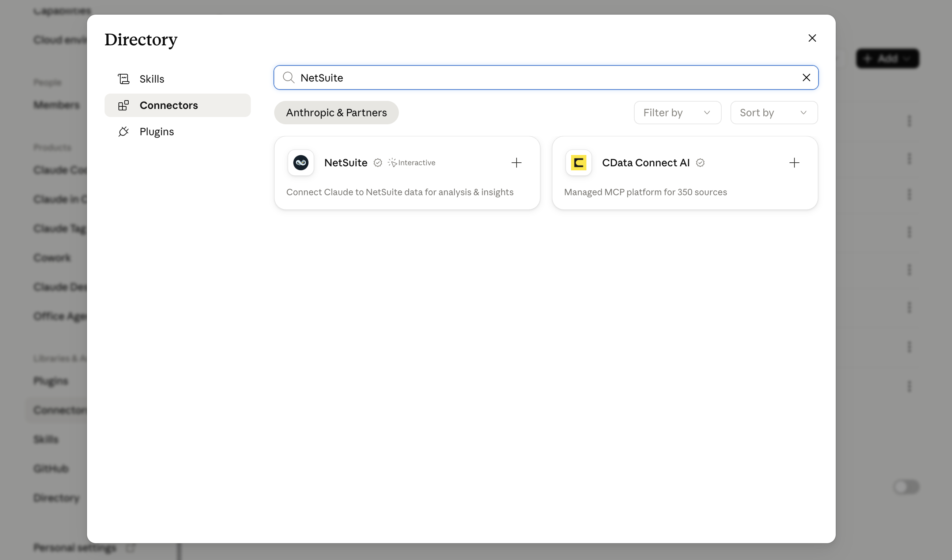
Task: Open Plugins in the background sidebar
Action: pyautogui.click(x=50, y=381)
